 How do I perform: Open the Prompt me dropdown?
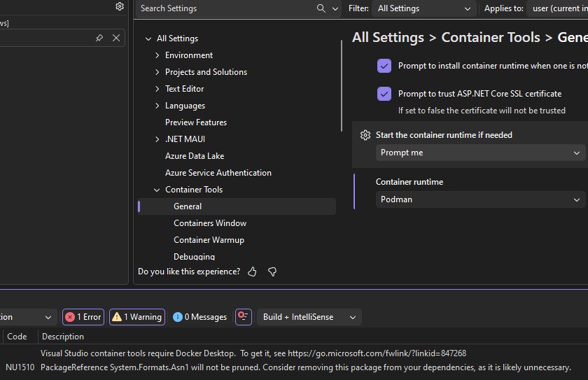point(480,153)
